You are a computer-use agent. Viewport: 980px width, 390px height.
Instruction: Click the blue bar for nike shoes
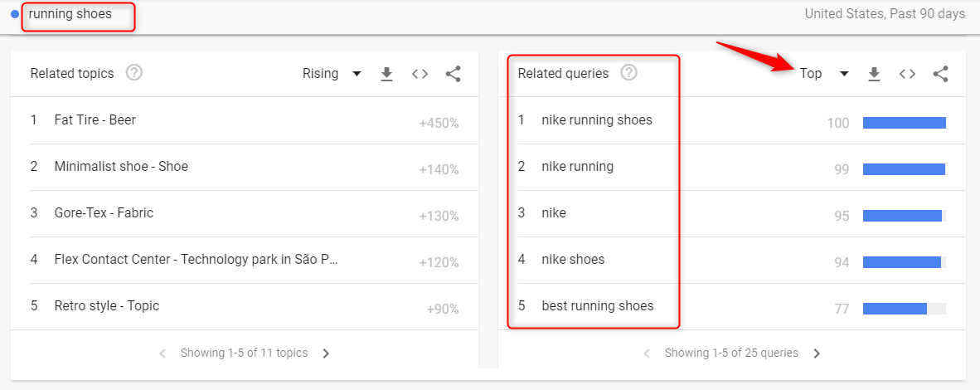pyautogui.click(x=901, y=262)
